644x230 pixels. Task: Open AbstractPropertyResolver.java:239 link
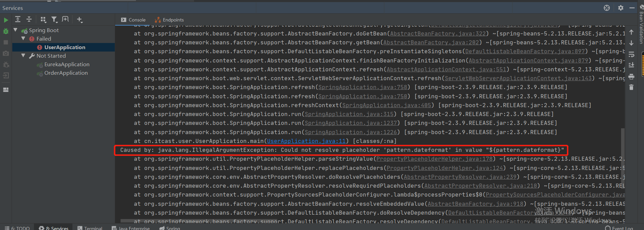460,177
